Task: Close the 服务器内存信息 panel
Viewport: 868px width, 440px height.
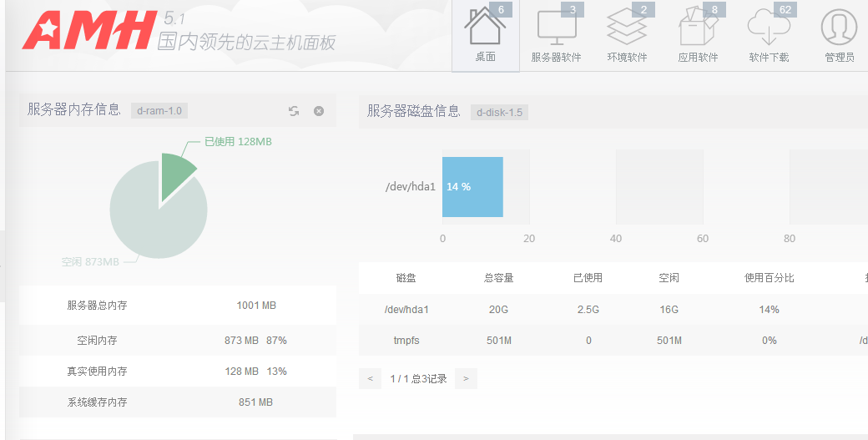Action: click(319, 111)
